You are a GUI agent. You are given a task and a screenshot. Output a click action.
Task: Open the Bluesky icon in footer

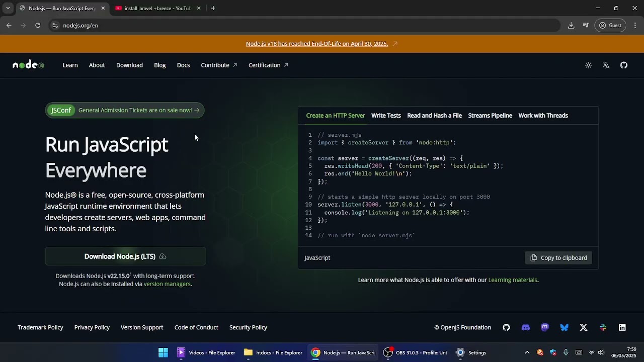[565, 327]
